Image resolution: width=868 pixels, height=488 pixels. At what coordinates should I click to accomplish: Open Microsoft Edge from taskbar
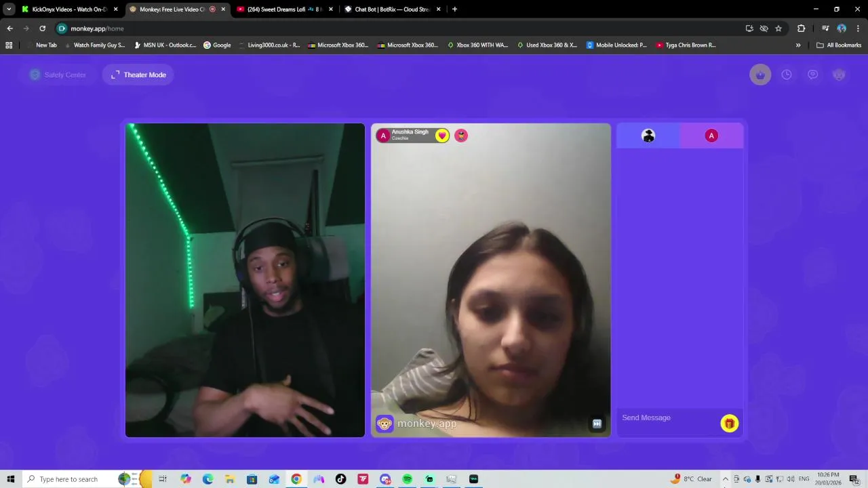208,479
